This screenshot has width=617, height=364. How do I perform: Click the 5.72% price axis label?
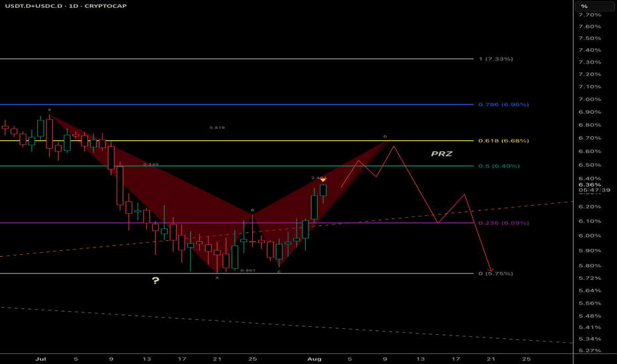(x=590, y=278)
